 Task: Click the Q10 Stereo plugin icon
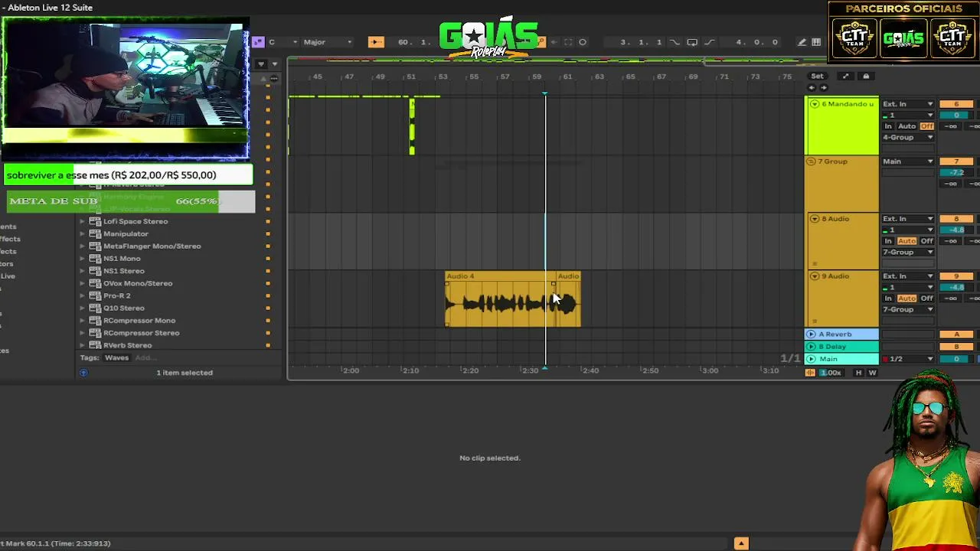pyautogui.click(x=95, y=308)
